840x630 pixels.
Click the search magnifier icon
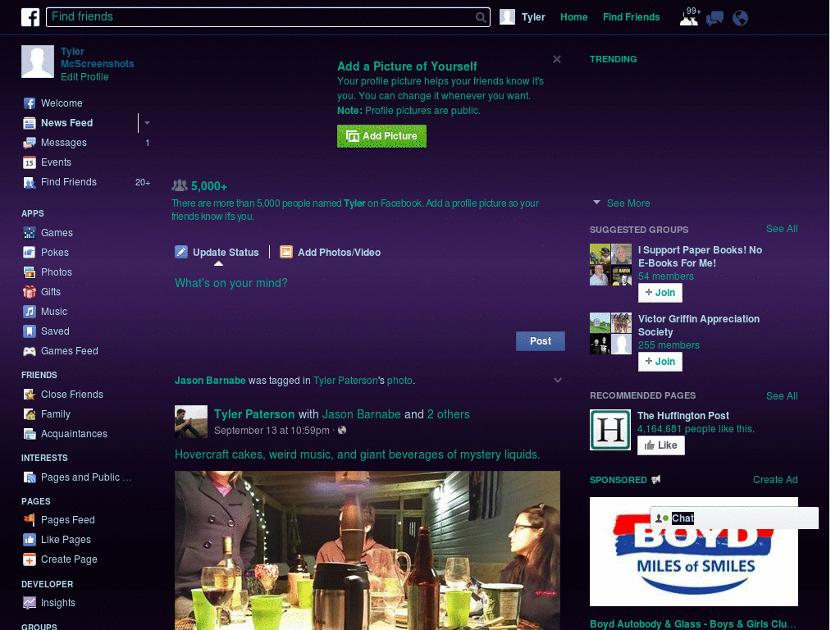481,17
